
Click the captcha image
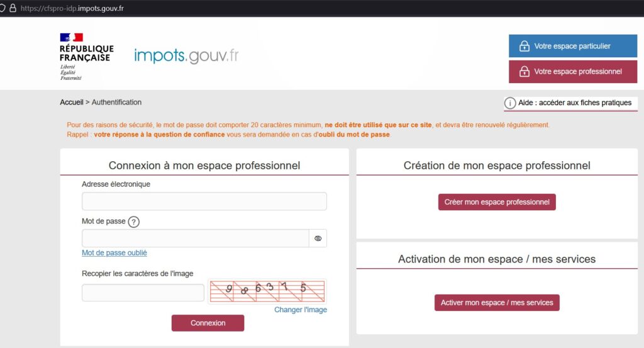click(267, 291)
